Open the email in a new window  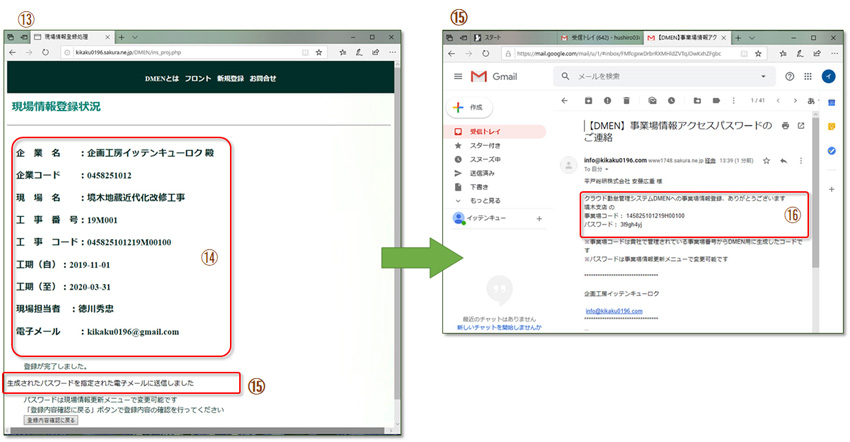(x=801, y=125)
